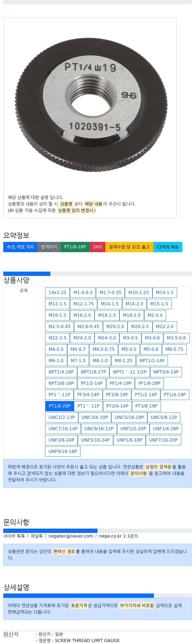This screenshot has height=644, width=195.
Task: Choose the UNC1/2-13P spec option
Action: [62, 417]
